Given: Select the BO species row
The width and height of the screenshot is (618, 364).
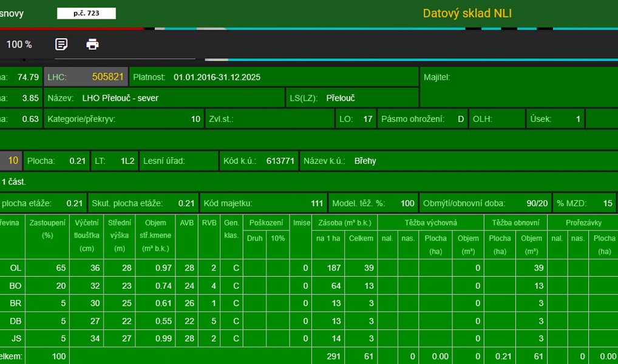Looking at the screenshot, I should click(309, 286).
